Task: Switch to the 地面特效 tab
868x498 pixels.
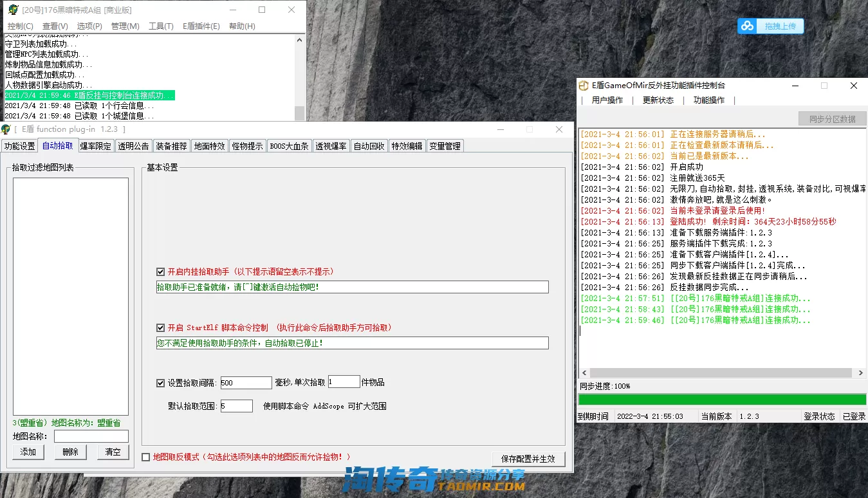Action: pyautogui.click(x=210, y=146)
